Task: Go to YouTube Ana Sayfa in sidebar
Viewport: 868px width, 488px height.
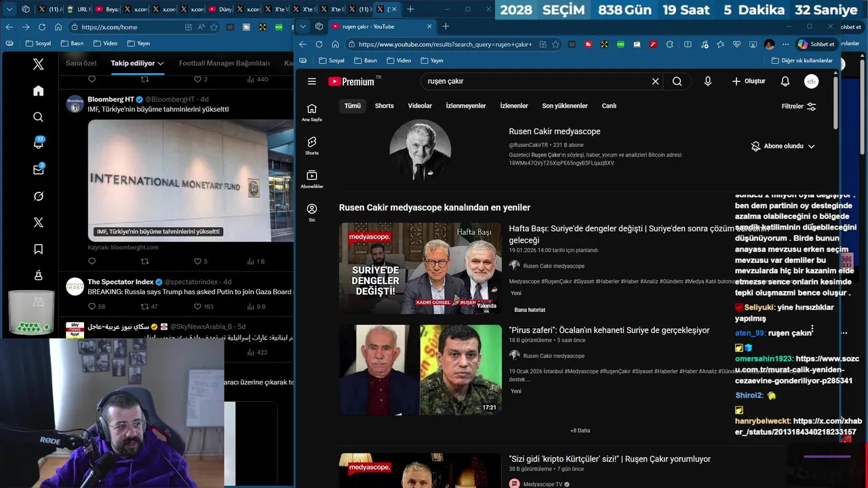Action: pyautogui.click(x=312, y=113)
